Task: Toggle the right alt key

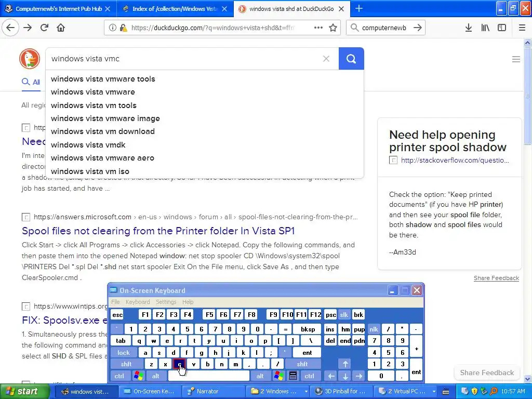Action: click(x=260, y=376)
